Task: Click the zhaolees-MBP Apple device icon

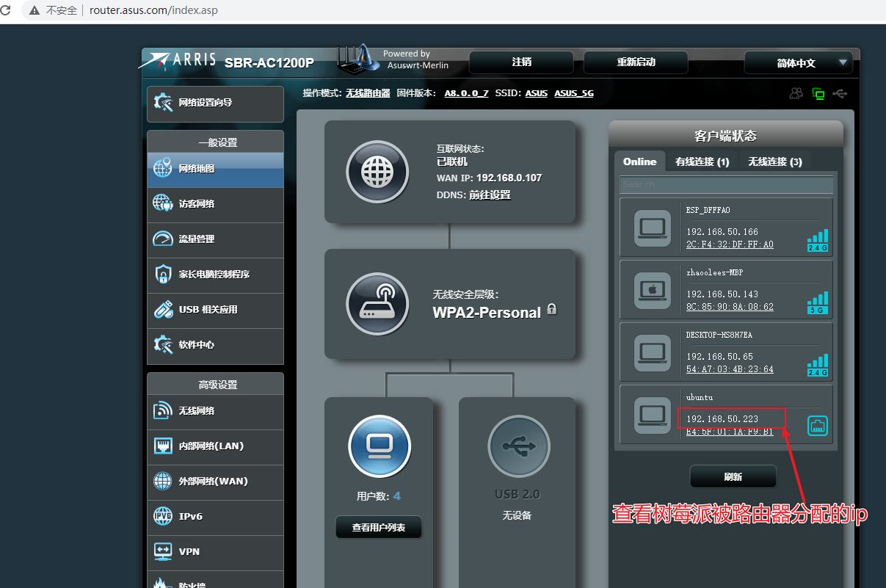Action: pyautogui.click(x=652, y=290)
